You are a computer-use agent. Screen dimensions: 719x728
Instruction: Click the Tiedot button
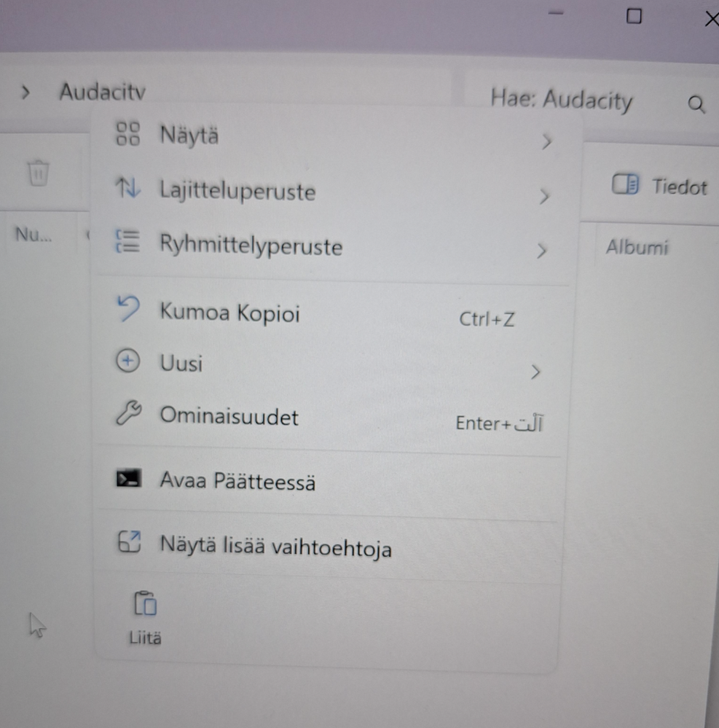point(659,186)
